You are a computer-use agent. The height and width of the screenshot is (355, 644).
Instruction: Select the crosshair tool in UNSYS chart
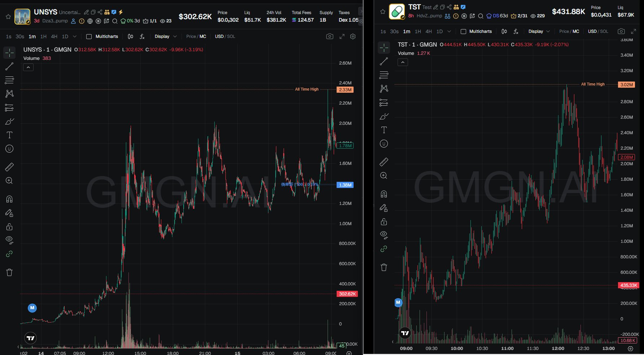pos(9,53)
